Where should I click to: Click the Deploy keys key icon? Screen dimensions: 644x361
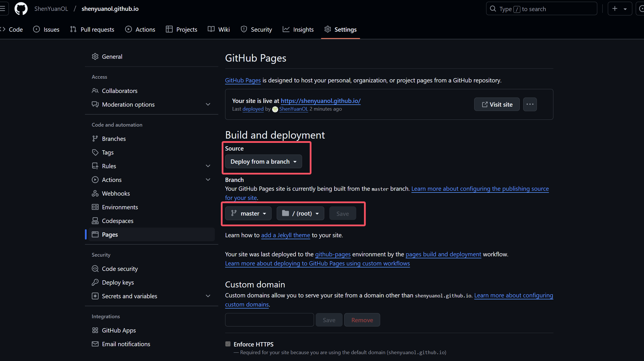[95, 283]
